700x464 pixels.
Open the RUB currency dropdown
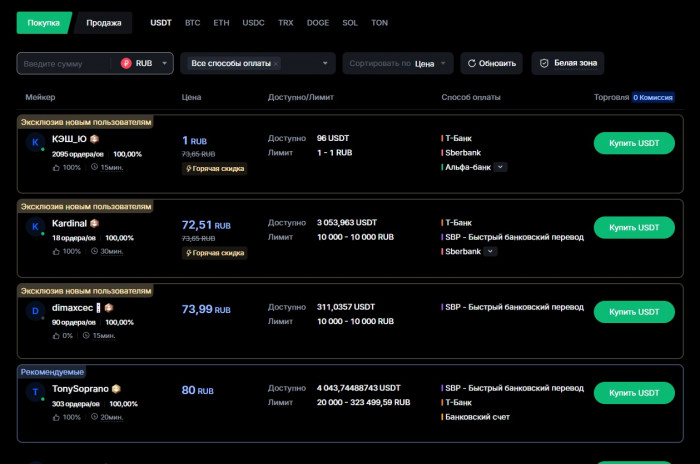[x=144, y=63]
